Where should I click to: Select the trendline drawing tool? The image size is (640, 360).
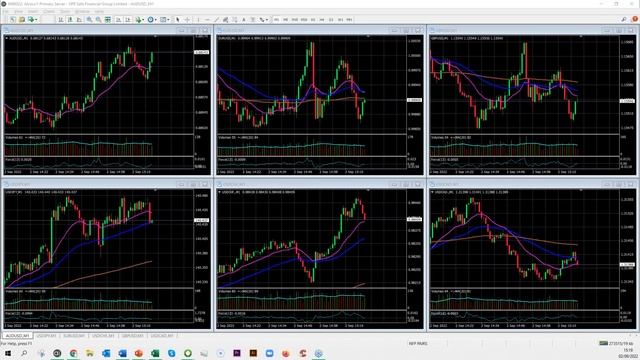[216, 19]
